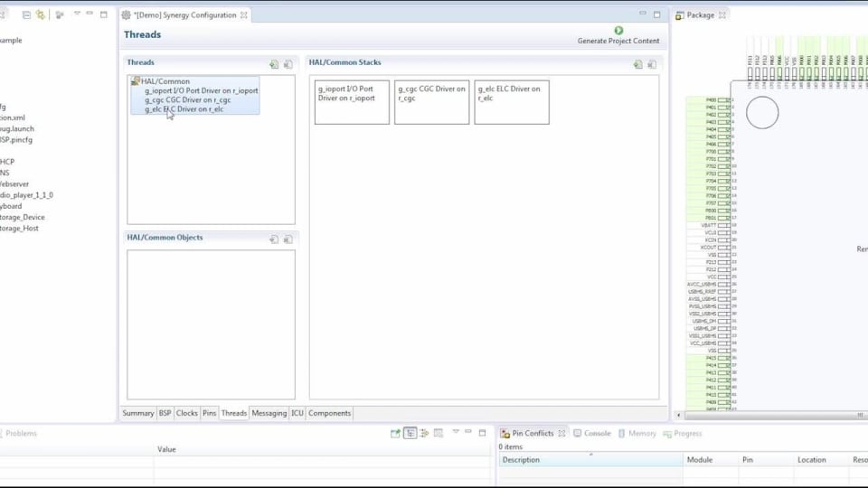Select g_ioport I/O Port Driver thread entry

coord(201,91)
